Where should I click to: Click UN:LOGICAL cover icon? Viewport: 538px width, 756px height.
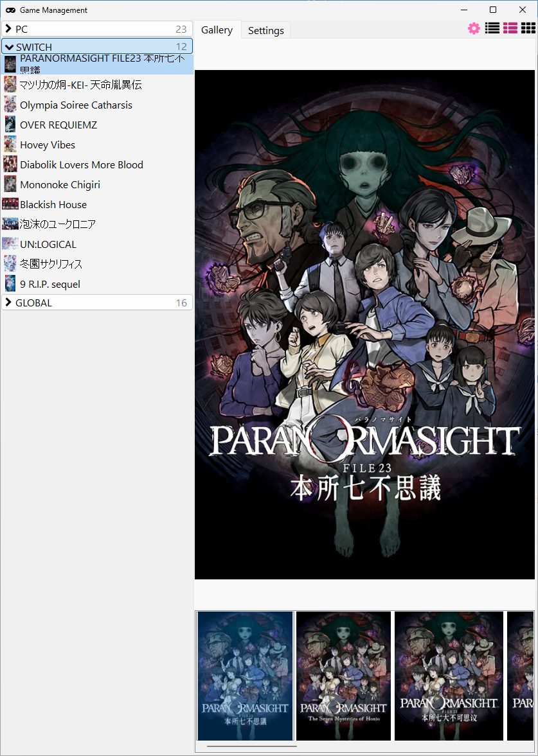(10, 244)
